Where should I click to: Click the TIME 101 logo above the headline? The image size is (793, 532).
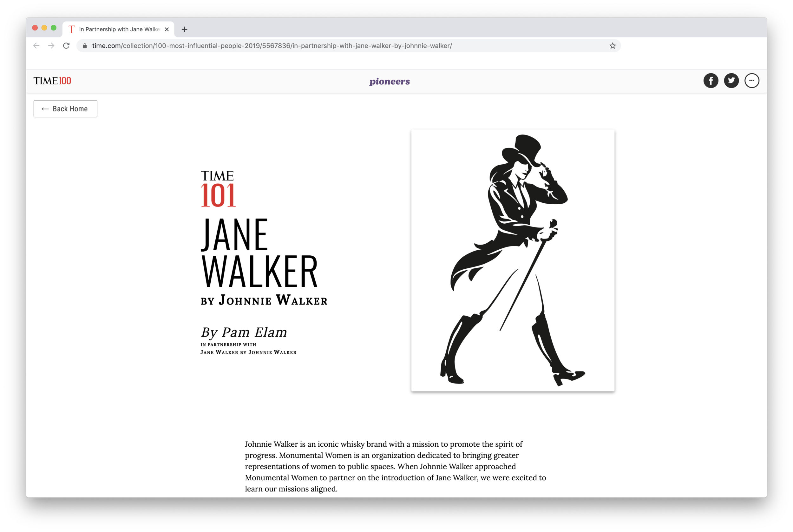point(218,189)
